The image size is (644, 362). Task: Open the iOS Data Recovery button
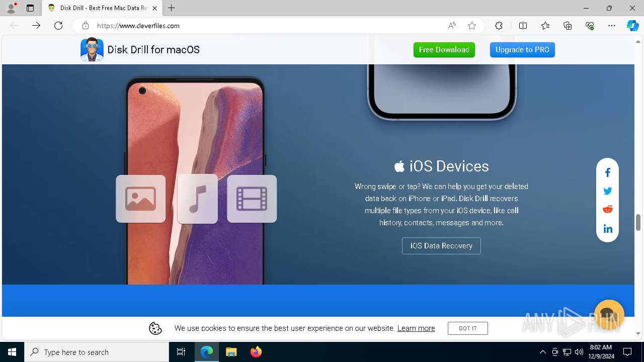pos(441,246)
